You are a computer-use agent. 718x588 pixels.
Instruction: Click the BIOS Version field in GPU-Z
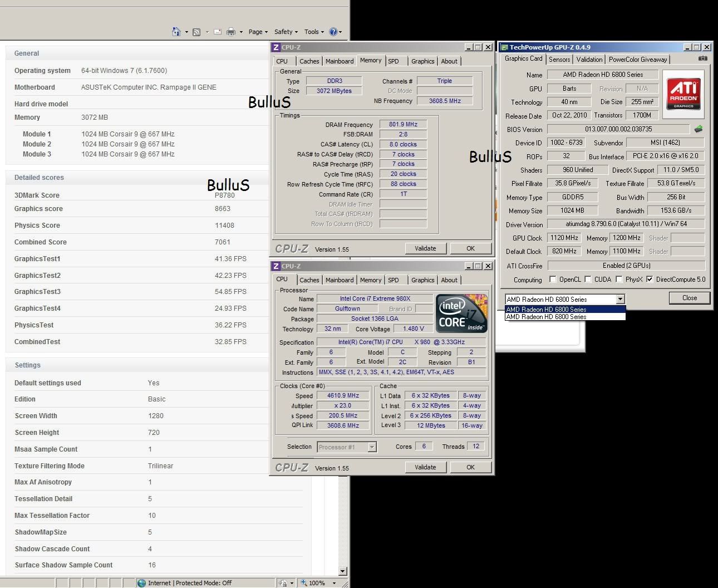click(618, 129)
